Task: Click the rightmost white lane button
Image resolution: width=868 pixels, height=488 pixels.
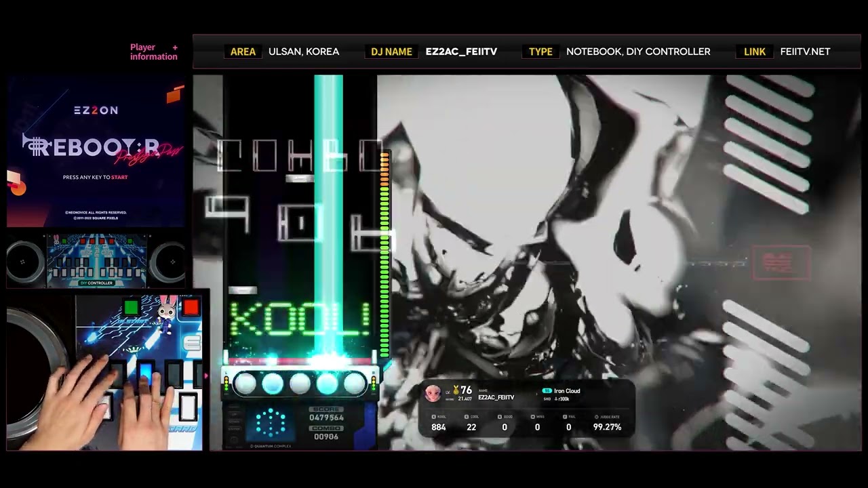Action: click(x=355, y=384)
